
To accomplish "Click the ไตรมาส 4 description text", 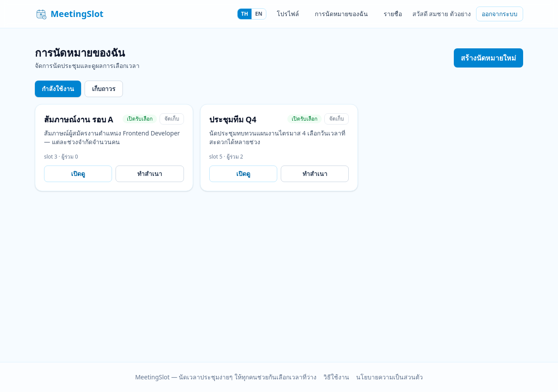I will pyautogui.click(x=279, y=138).
